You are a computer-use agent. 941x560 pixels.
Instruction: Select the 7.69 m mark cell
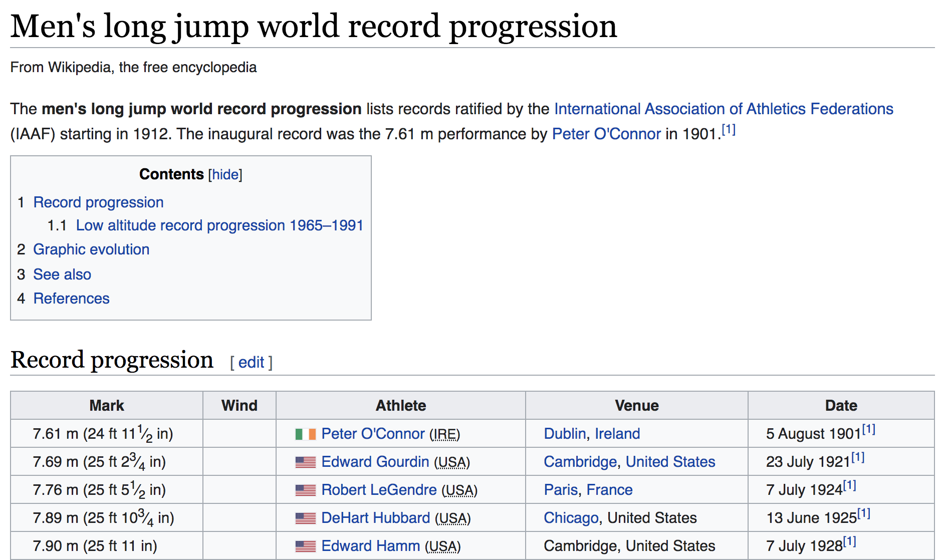[x=107, y=461]
